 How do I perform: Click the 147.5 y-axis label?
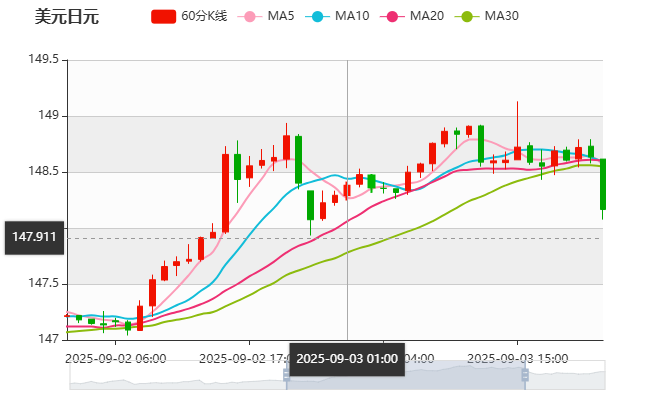(x=43, y=283)
